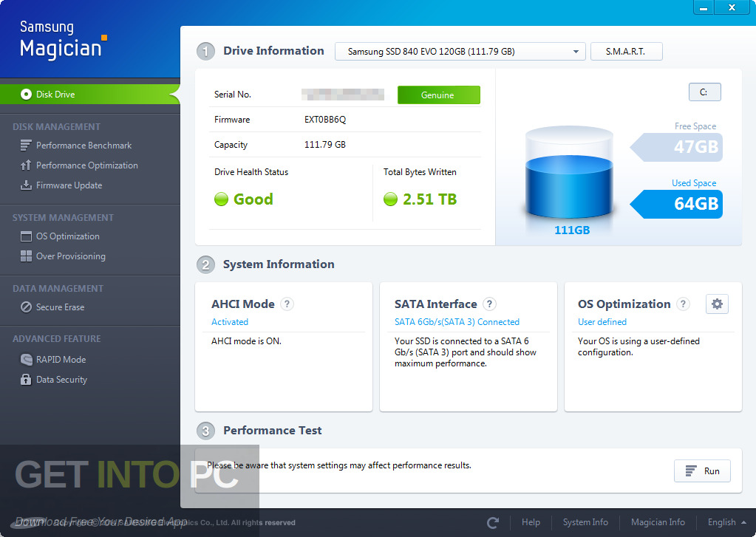Open RAPID Mode feature

[x=61, y=359]
